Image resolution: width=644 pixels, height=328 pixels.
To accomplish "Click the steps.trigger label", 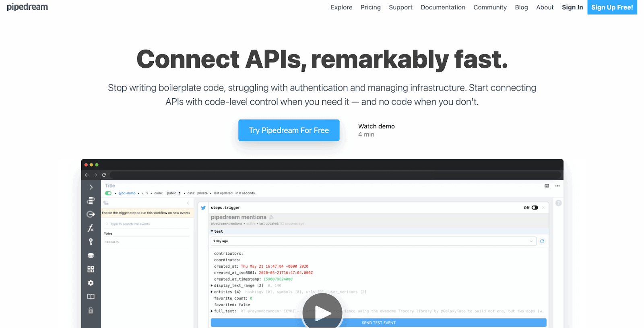I will point(225,208).
